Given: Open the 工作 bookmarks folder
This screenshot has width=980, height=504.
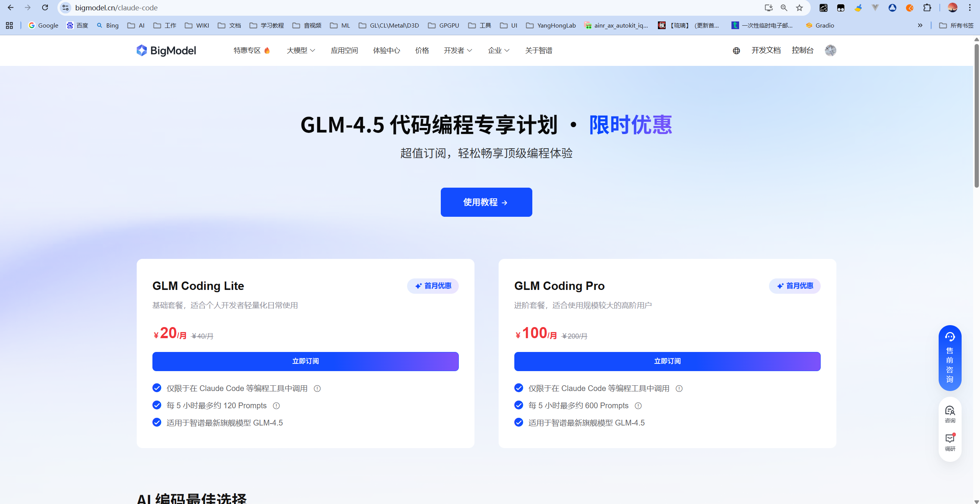Looking at the screenshot, I should pos(165,25).
